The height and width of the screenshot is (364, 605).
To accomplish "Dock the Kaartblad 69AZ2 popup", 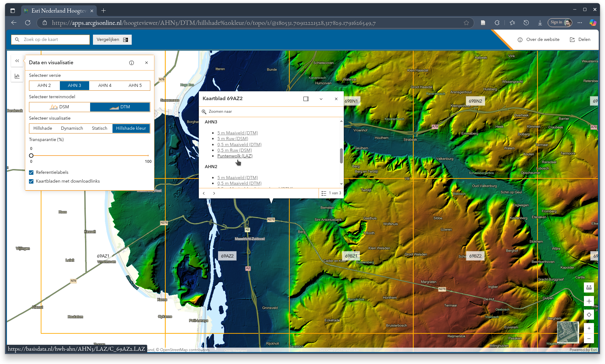I will click(306, 99).
